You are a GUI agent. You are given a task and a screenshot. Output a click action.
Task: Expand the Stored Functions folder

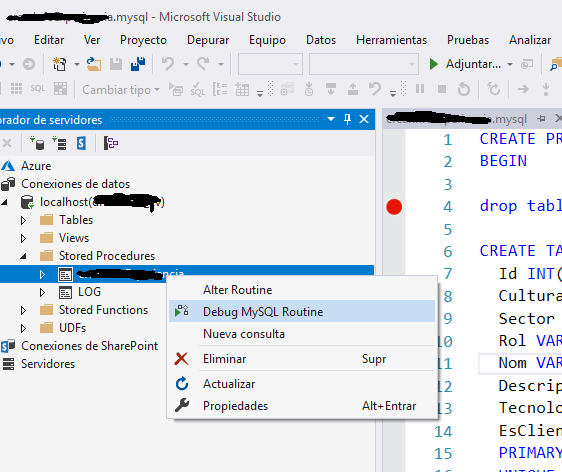click(x=23, y=310)
